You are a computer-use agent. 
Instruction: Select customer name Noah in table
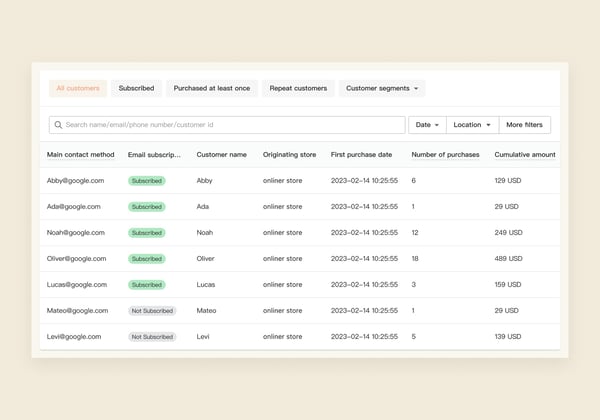205,233
